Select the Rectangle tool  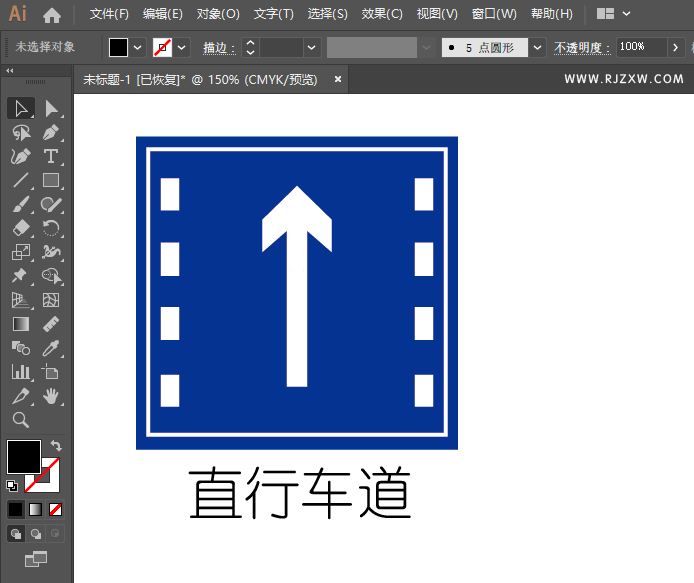click(x=51, y=180)
